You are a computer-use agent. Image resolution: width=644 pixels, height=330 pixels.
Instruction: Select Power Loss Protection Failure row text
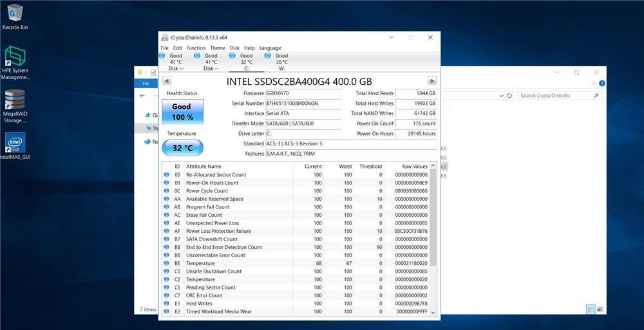pos(218,231)
